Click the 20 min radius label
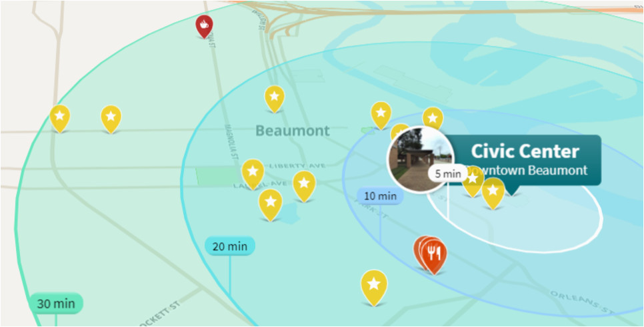Image resolution: width=644 pixels, height=327 pixels. [x=230, y=246]
